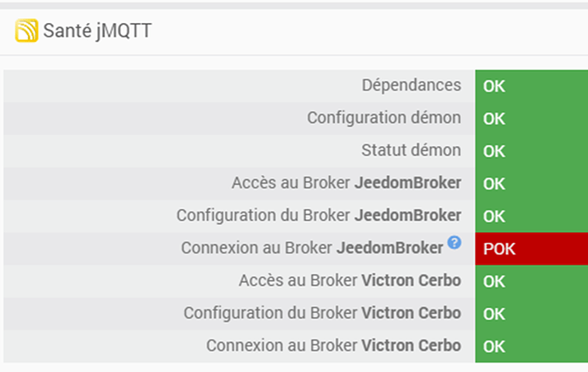This screenshot has width=588, height=372.
Task: Click the yellow jMQTT logo icon
Action: coord(26,31)
